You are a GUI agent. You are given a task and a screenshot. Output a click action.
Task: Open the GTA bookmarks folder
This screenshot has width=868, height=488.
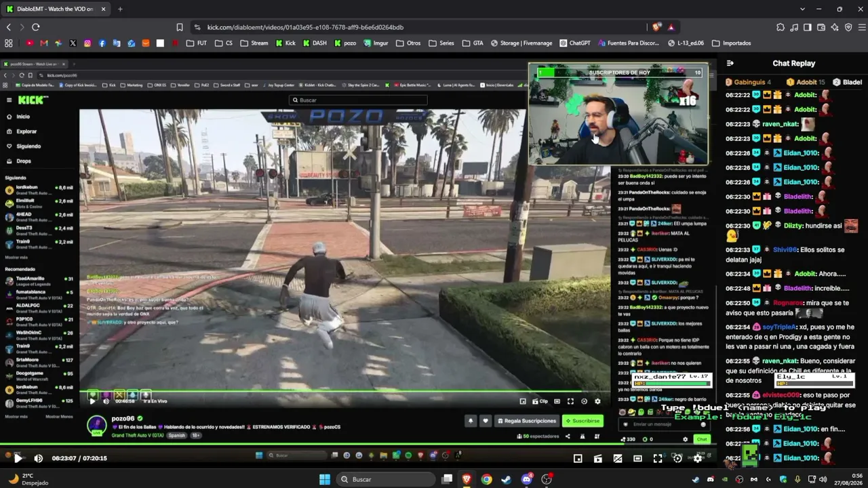[473, 43]
